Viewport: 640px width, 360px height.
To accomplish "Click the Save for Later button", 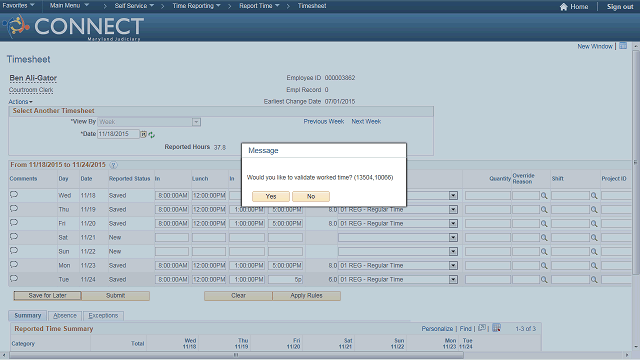I will (47, 296).
